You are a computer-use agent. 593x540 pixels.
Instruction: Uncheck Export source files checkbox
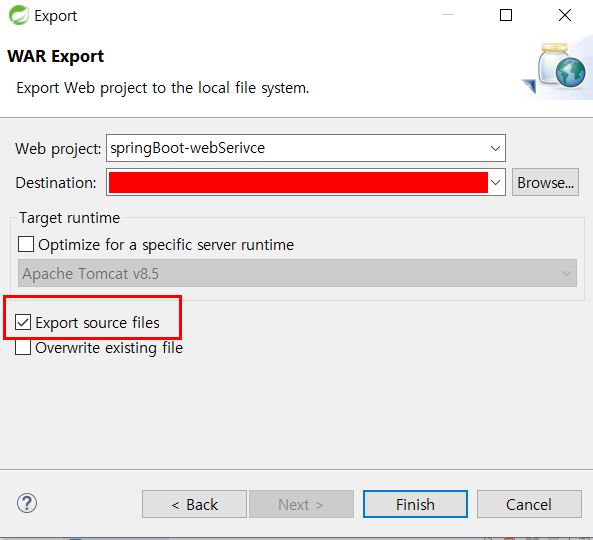click(23, 322)
